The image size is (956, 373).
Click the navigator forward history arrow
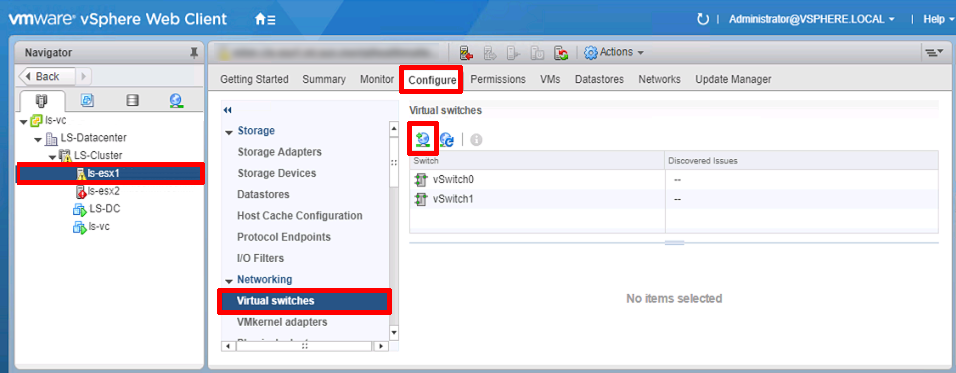coord(84,76)
